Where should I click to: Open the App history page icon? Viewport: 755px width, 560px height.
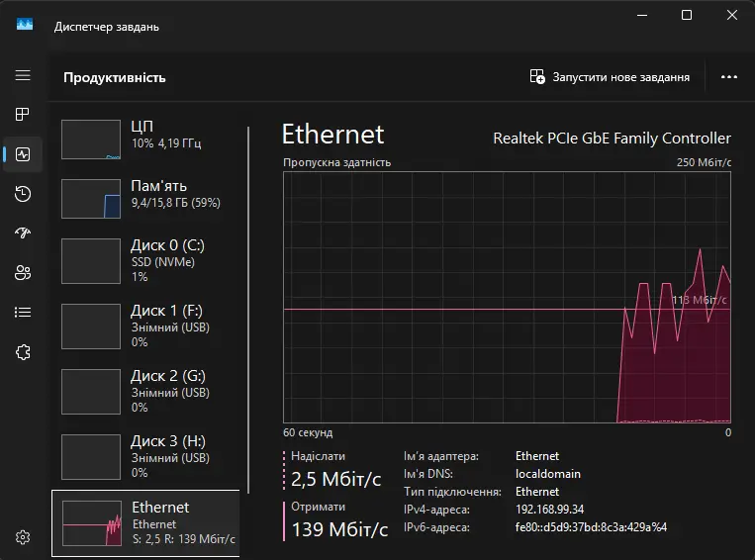23,194
